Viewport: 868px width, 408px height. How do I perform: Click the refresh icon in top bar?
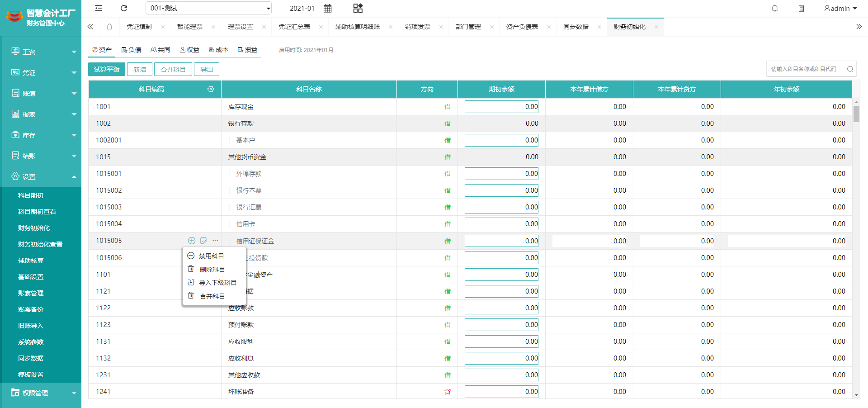[x=124, y=8]
